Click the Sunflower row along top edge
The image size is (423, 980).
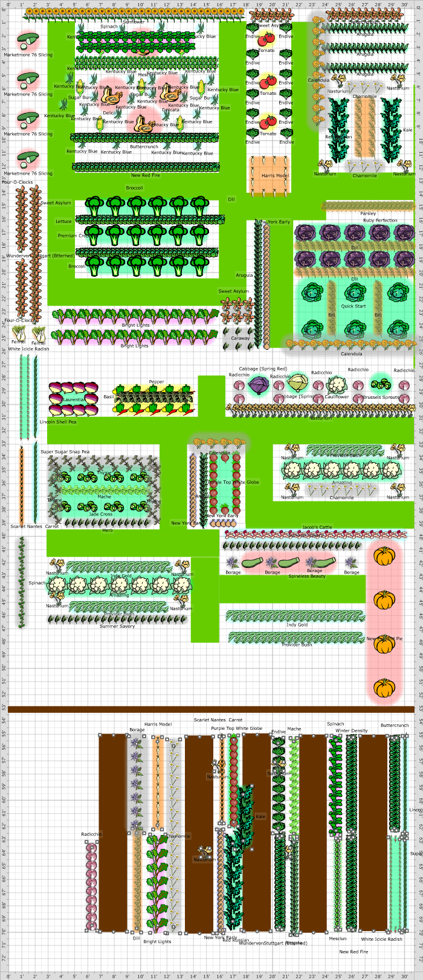tap(134, 12)
